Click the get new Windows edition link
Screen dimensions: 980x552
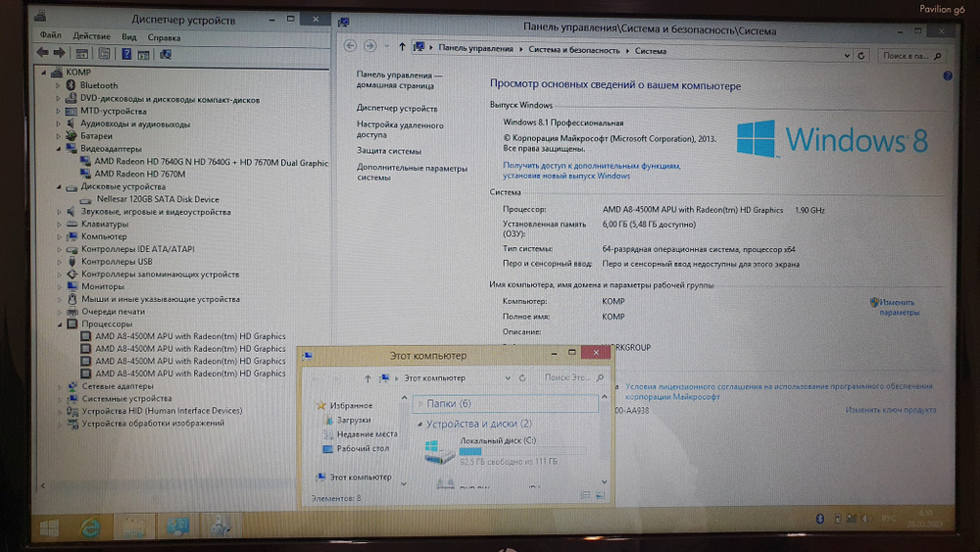(591, 171)
